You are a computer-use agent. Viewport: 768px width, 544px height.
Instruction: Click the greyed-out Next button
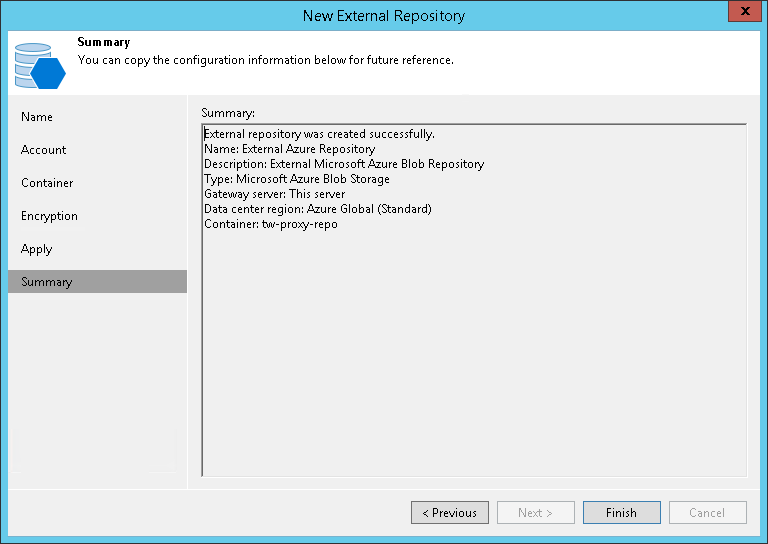coord(535,513)
